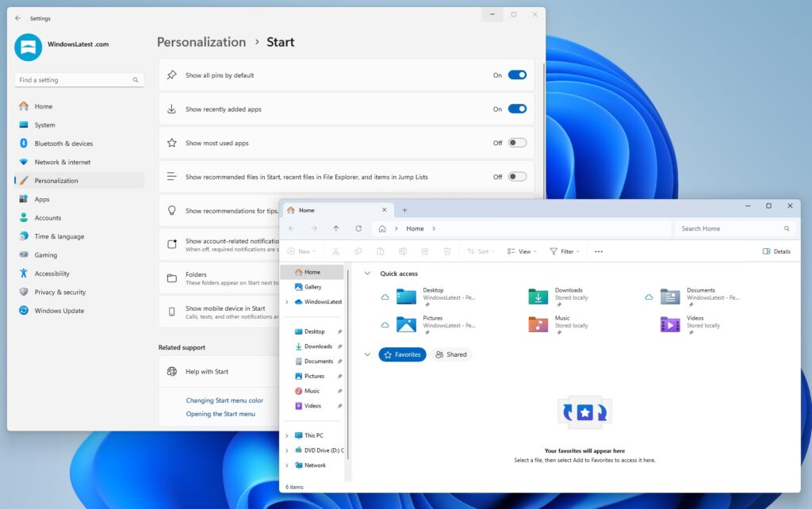Click the Copy icon in Explorer toolbar

pos(358,251)
